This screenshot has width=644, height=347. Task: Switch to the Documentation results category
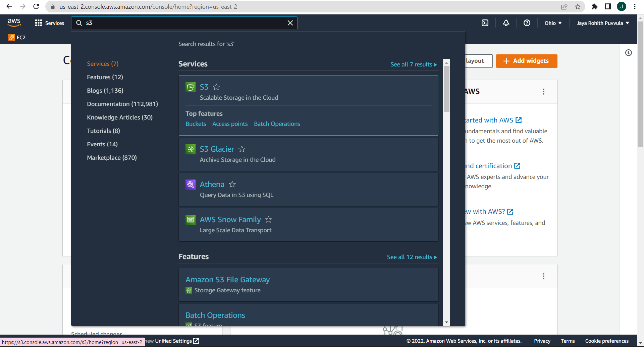pos(122,104)
